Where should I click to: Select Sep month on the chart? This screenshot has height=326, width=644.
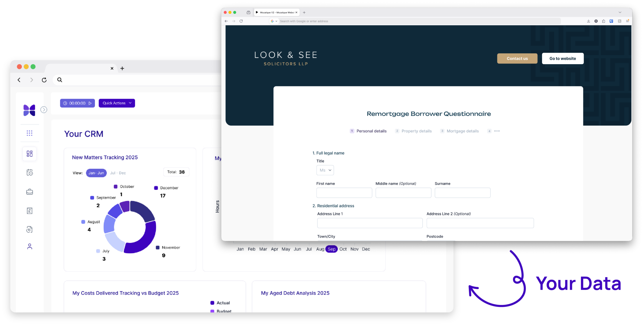pos(331,249)
